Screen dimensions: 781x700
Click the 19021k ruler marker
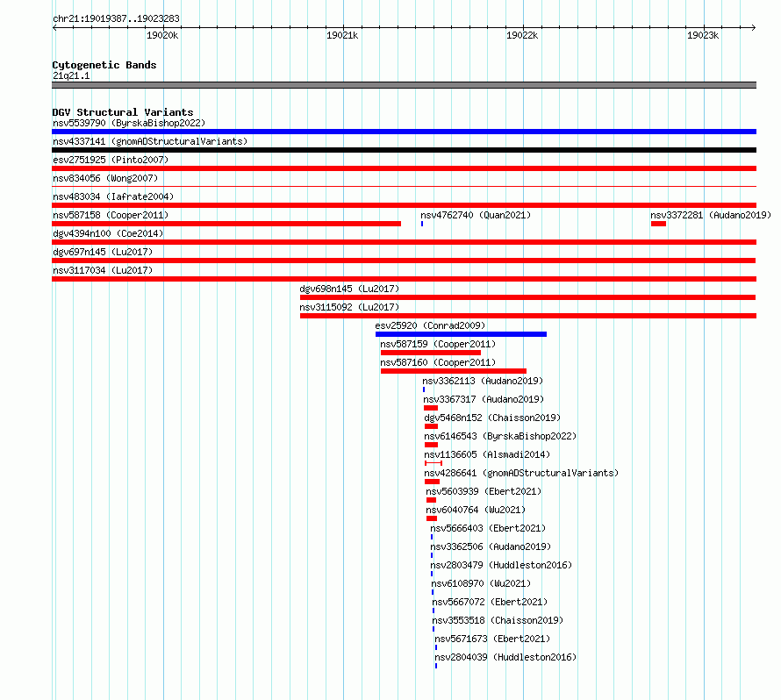342,35
